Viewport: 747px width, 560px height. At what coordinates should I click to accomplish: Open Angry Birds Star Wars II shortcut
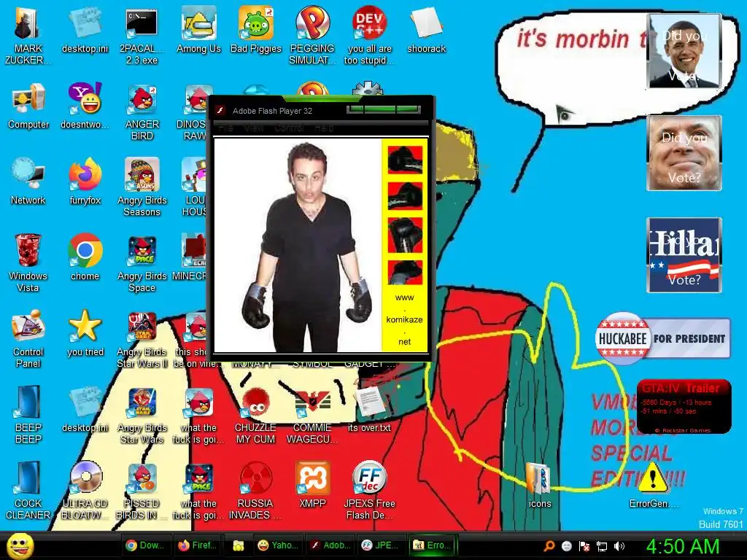coord(142,338)
